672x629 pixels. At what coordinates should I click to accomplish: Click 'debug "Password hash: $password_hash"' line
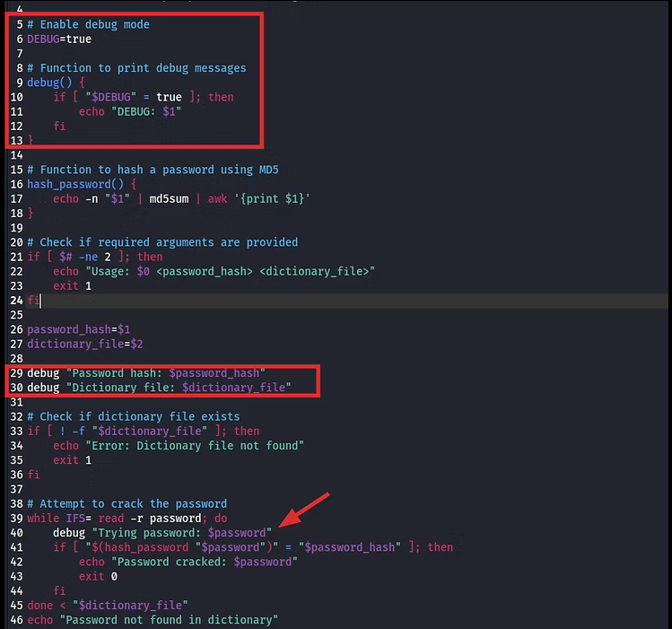click(x=146, y=373)
